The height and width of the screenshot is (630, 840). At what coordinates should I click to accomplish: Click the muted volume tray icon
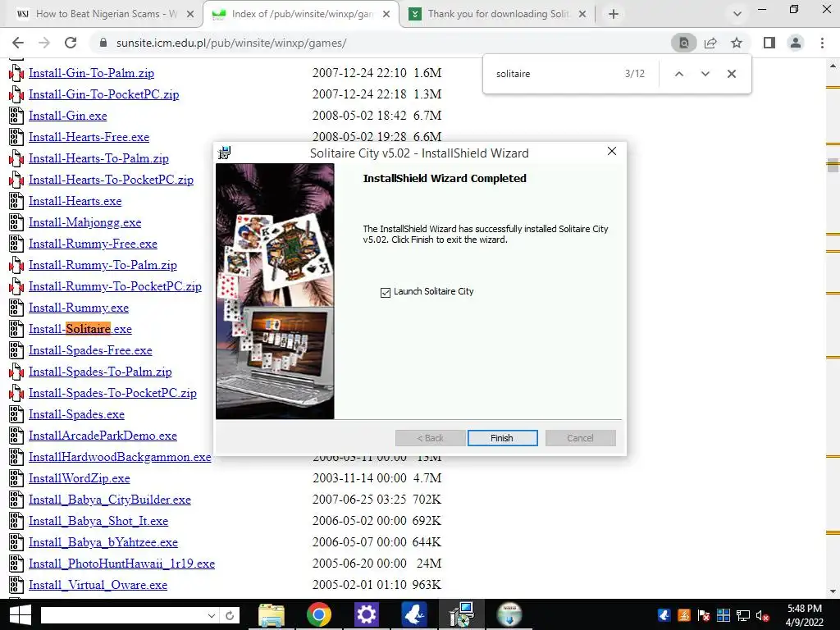click(x=763, y=616)
